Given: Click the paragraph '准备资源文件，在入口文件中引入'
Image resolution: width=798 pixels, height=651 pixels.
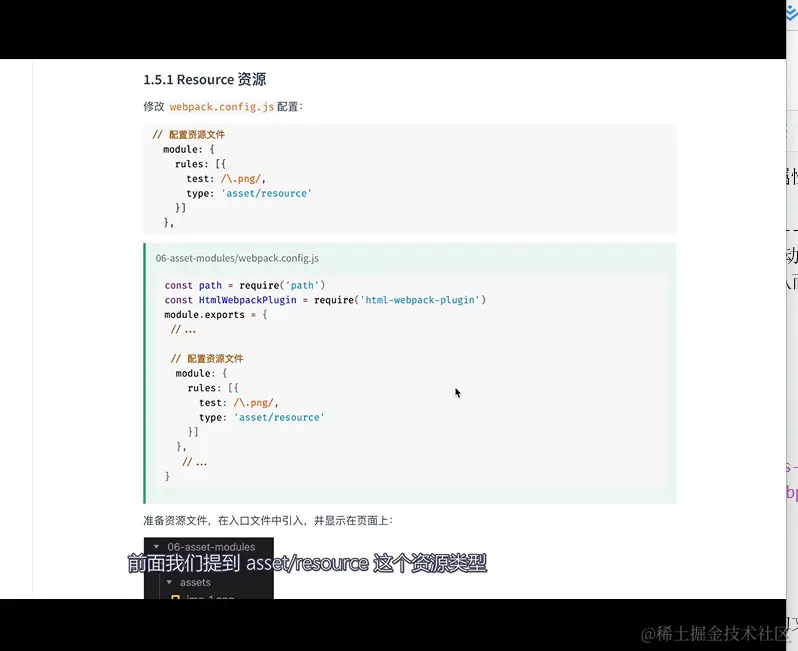Looking at the screenshot, I should tap(268, 520).
